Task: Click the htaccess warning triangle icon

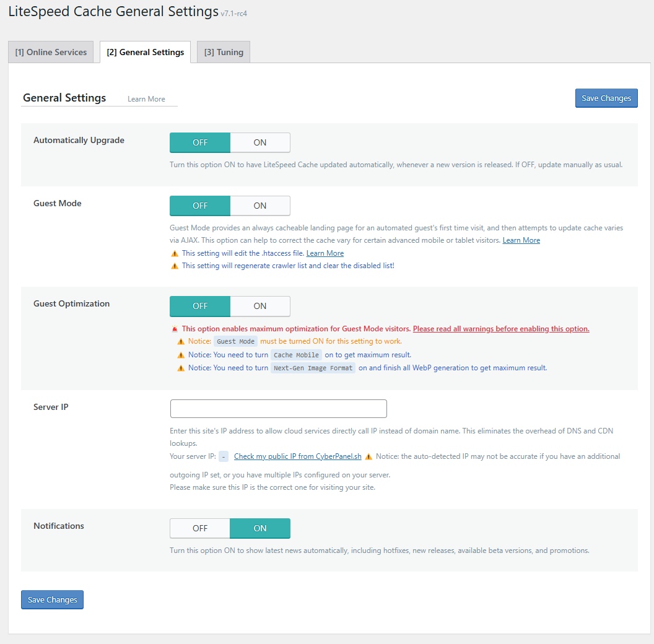Action: click(x=175, y=254)
